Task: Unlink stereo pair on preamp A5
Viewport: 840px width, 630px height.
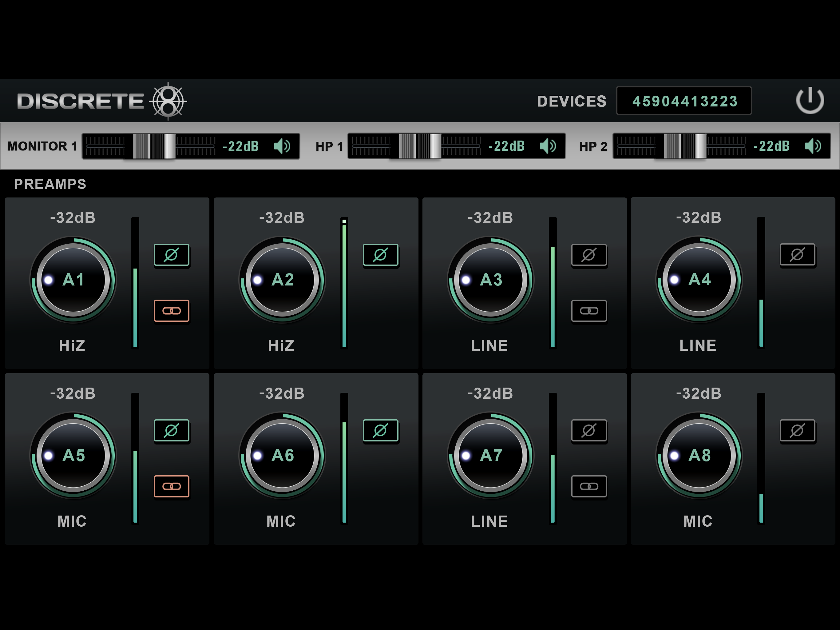Action: coord(171,486)
